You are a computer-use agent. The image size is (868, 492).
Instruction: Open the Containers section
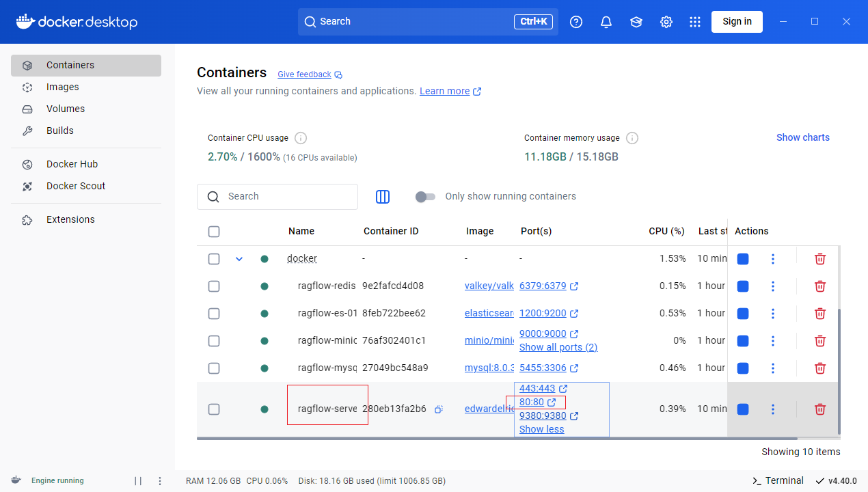pyautogui.click(x=86, y=66)
